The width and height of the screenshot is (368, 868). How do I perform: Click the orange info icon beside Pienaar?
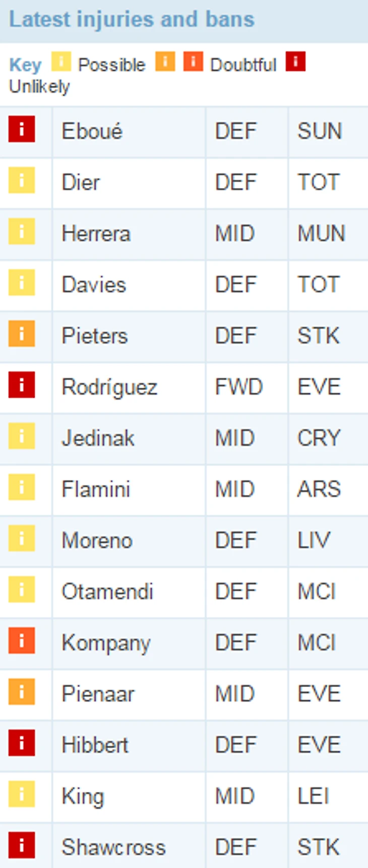[22, 692]
